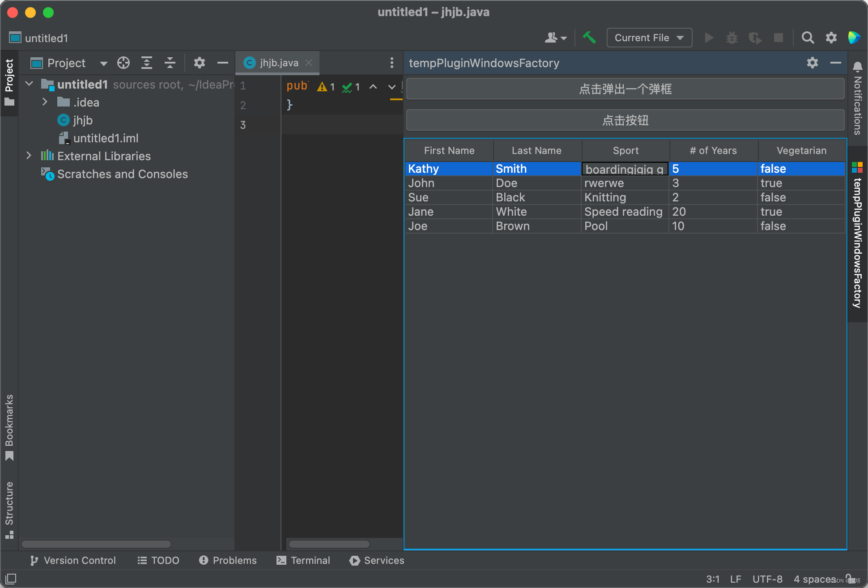Select the John cell in table
868x588 pixels.
[x=449, y=183]
